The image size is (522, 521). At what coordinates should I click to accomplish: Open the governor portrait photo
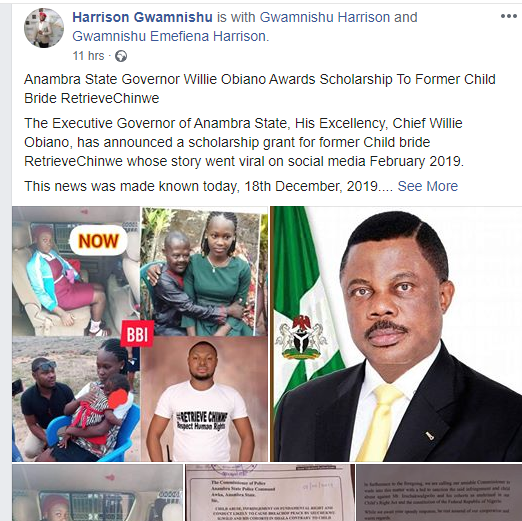pyautogui.click(x=396, y=334)
